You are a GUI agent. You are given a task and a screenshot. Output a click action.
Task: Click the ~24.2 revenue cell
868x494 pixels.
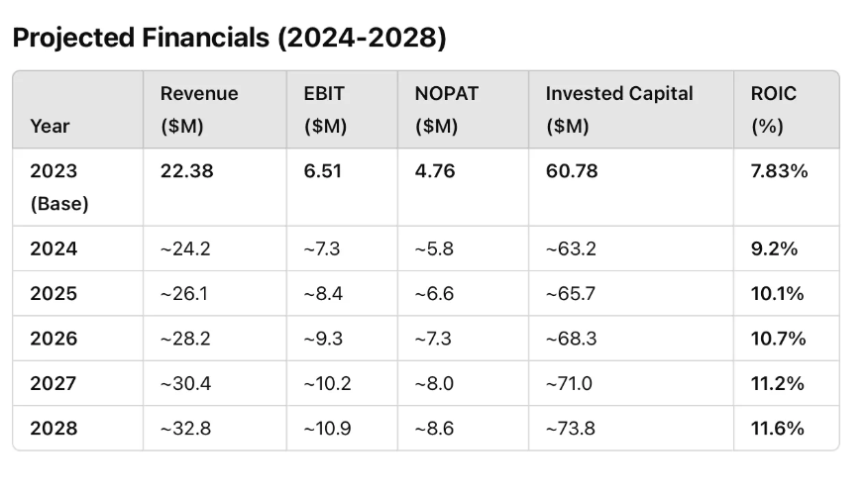click(185, 248)
